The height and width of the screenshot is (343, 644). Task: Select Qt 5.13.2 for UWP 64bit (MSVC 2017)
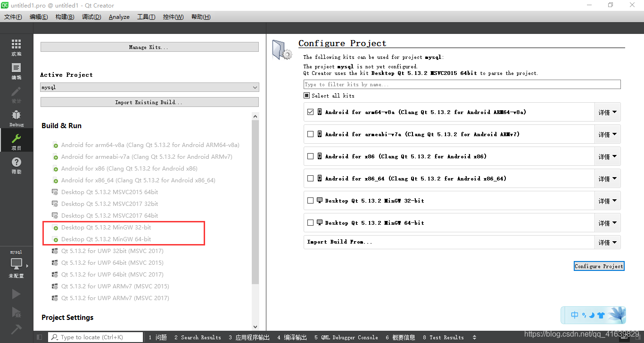click(107, 275)
